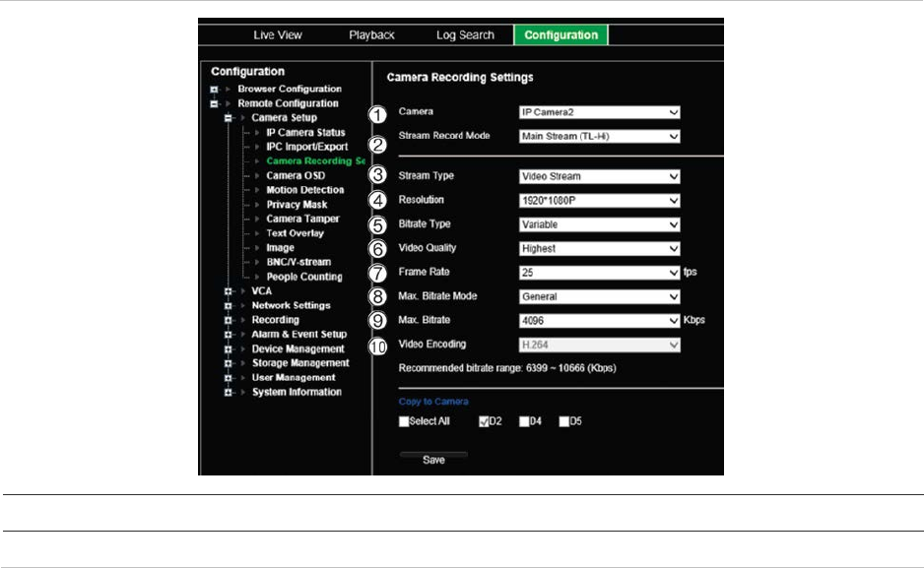
Task: Open IP Camera Status in tree
Action: pos(305,133)
